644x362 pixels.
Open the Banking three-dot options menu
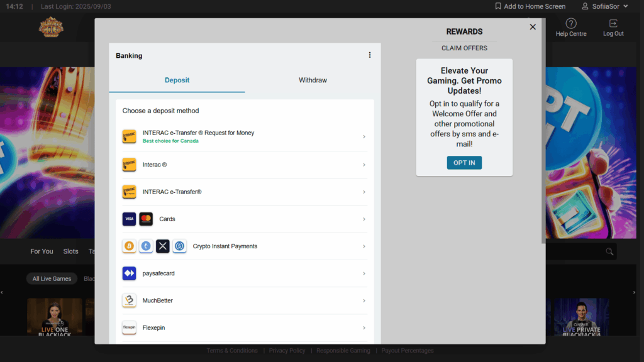point(370,55)
